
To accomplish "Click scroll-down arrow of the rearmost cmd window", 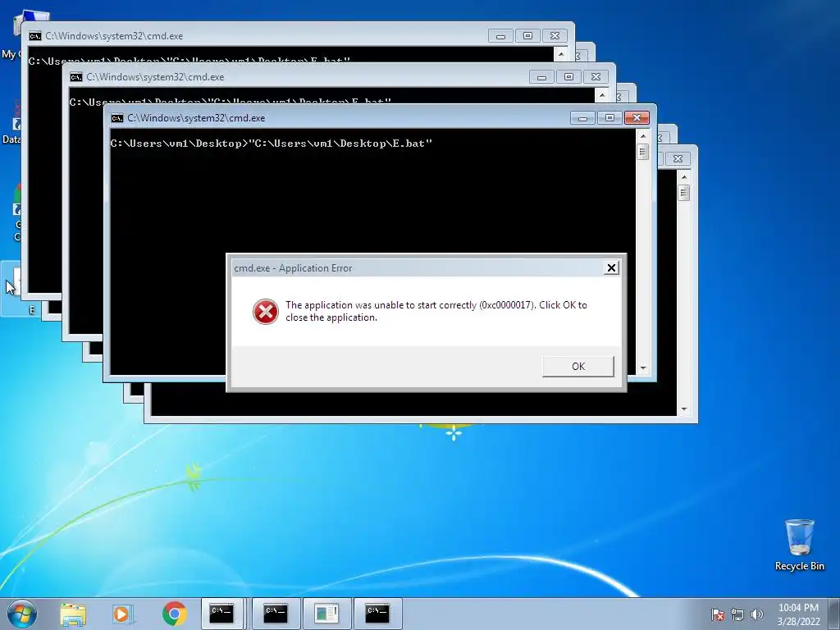I will pyautogui.click(x=684, y=409).
